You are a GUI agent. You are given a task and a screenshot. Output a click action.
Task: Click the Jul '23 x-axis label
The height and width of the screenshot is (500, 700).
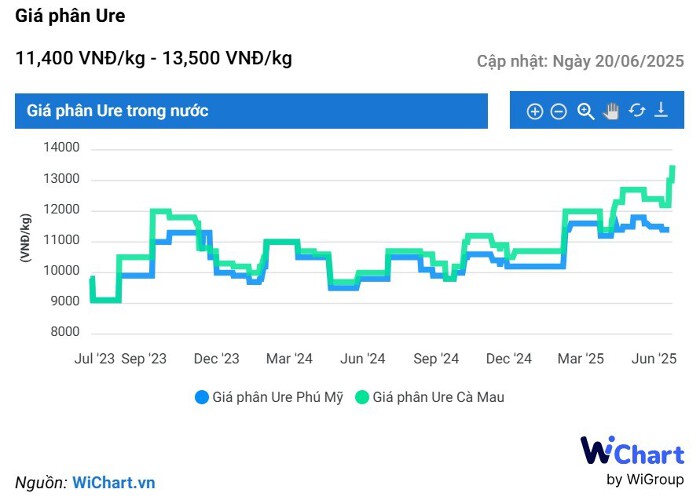(x=95, y=358)
